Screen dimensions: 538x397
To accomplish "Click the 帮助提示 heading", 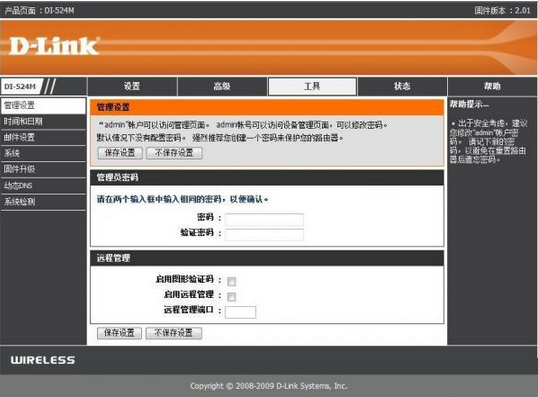I will [469, 104].
